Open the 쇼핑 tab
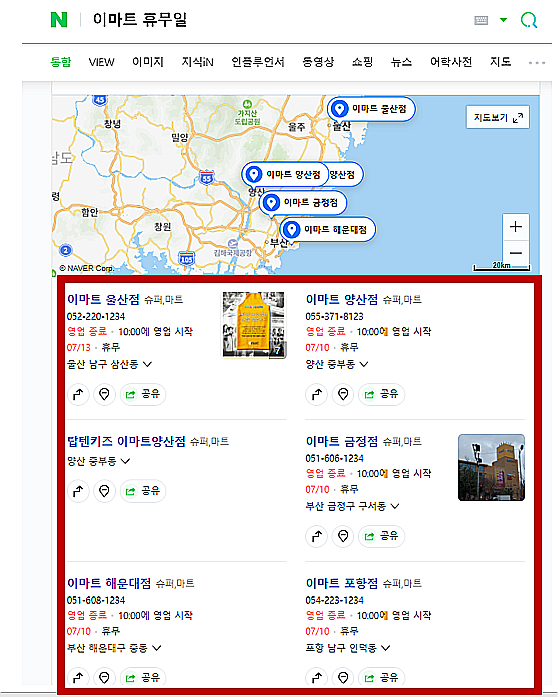Viewport: 558px width, 697px height. (x=362, y=62)
